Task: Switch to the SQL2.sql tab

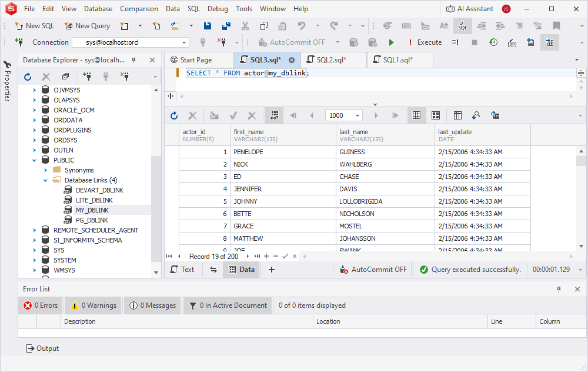Action: 331,59
